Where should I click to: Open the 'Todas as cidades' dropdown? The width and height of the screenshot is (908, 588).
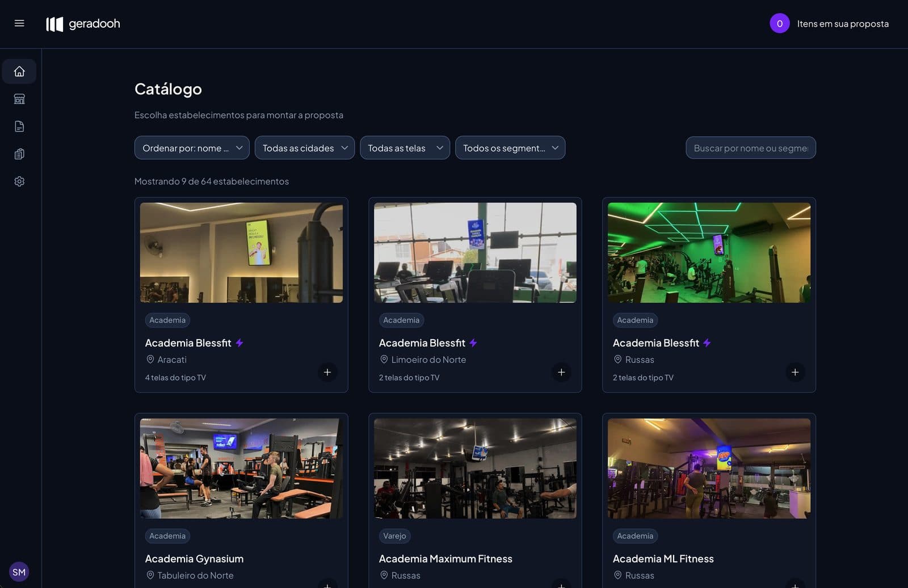(305, 148)
